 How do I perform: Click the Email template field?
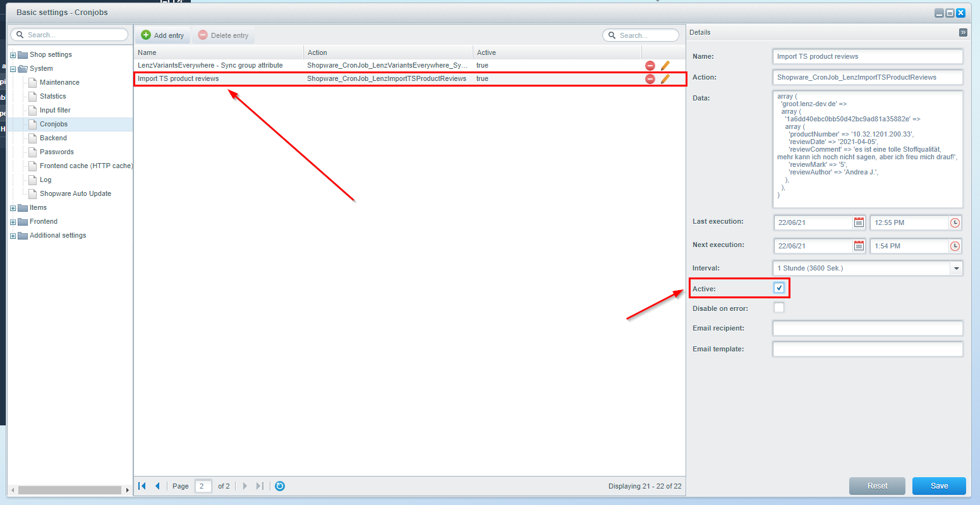868,349
